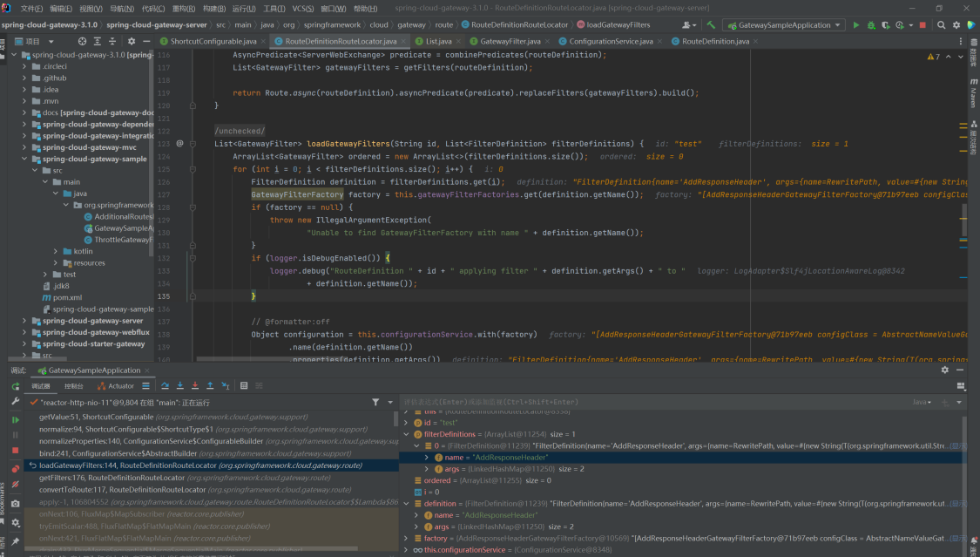Switch to 控制台 console tab
Screen dimensions: 980x557
[x=74, y=386]
